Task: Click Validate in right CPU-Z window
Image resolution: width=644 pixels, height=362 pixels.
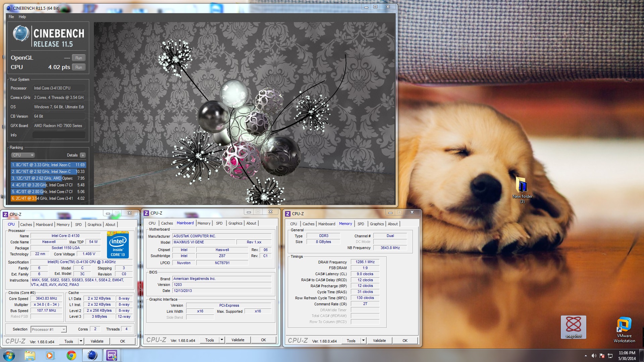Action: (x=379, y=341)
